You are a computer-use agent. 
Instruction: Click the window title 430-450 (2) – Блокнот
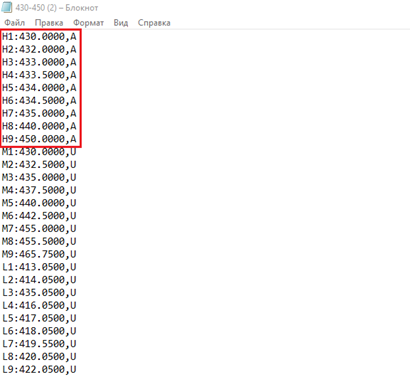click(x=57, y=8)
